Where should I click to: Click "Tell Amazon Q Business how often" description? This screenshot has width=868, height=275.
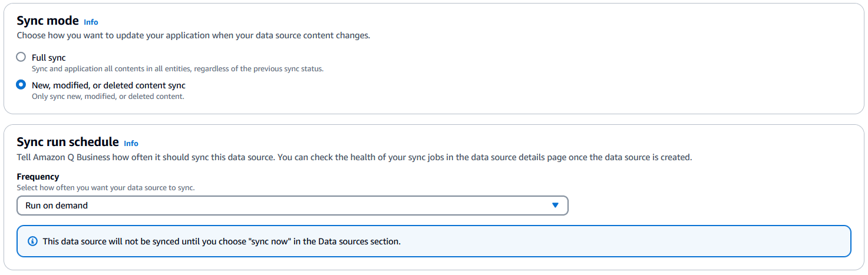(354, 157)
